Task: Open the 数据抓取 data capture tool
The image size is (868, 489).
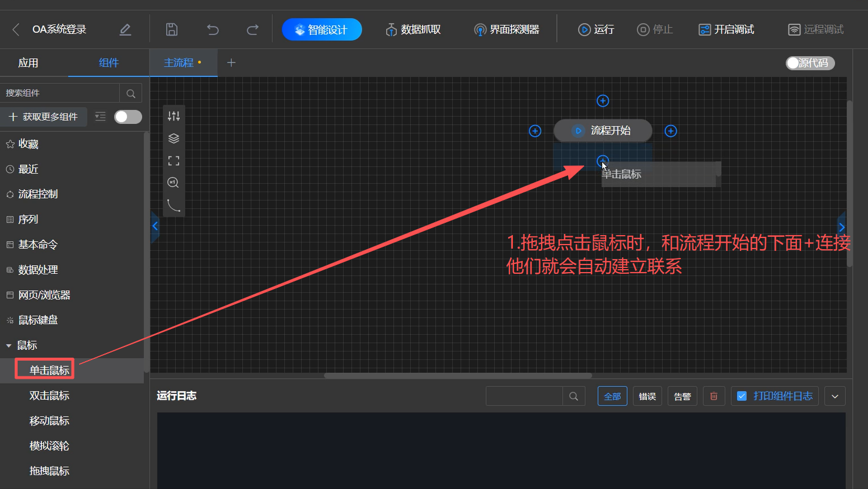Action: pyautogui.click(x=413, y=29)
